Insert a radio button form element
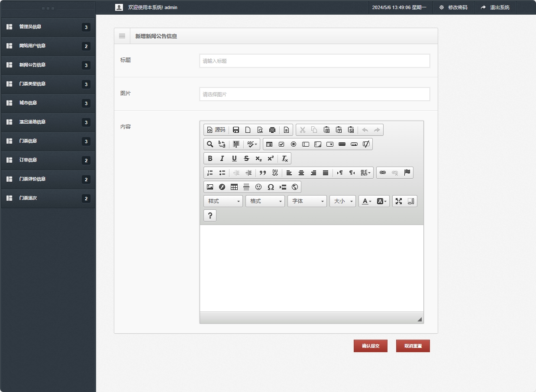 click(x=294, y=144)
